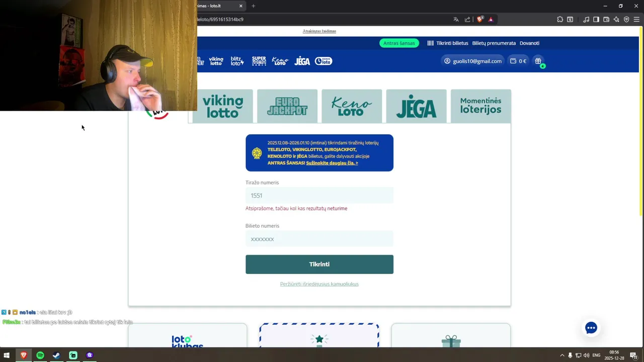Open the wallet balance 0 € button
The width and height of the screenshot is (644, 362).
(518, 61)
